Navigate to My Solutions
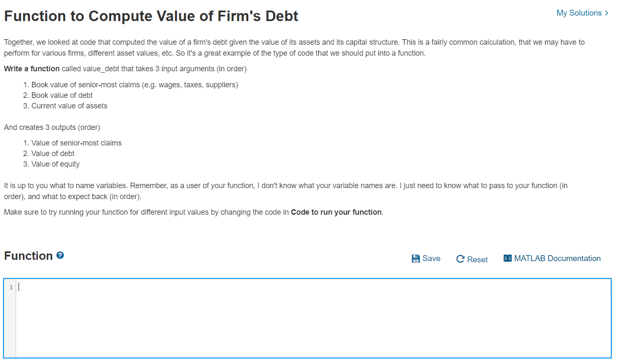627x364 pixels. (x=579, y=13)
